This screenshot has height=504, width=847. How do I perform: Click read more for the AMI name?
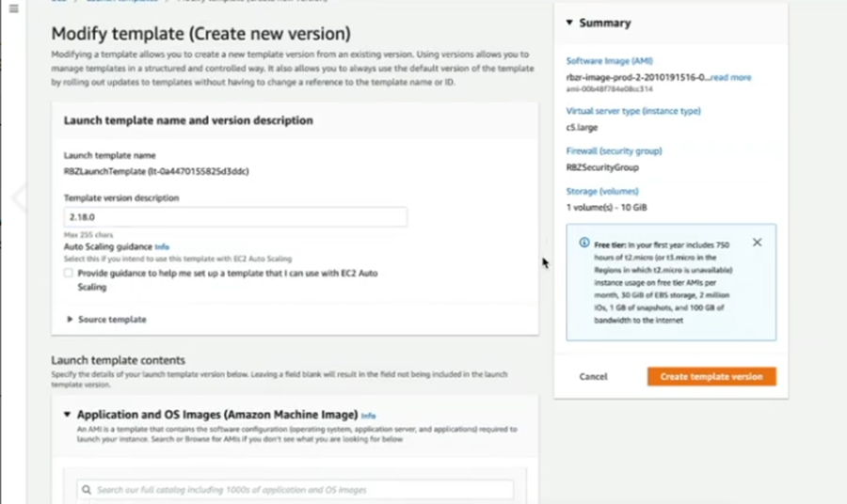pos(731,78)
